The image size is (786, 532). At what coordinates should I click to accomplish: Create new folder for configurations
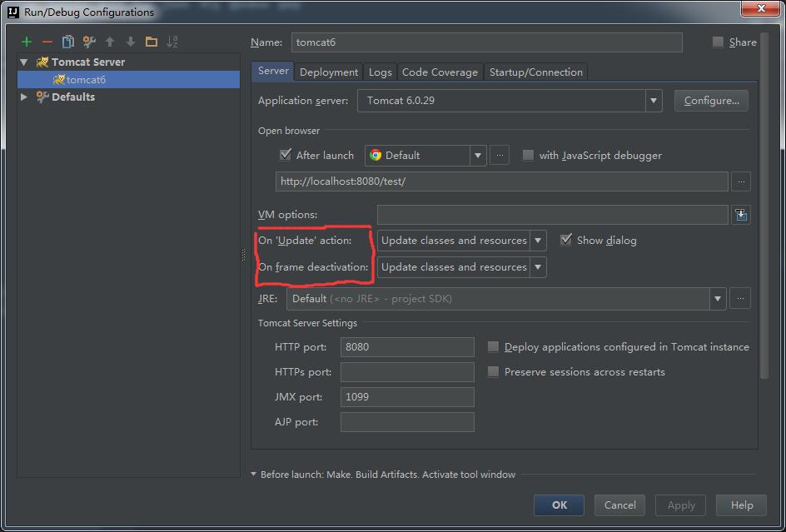[152, 42]
